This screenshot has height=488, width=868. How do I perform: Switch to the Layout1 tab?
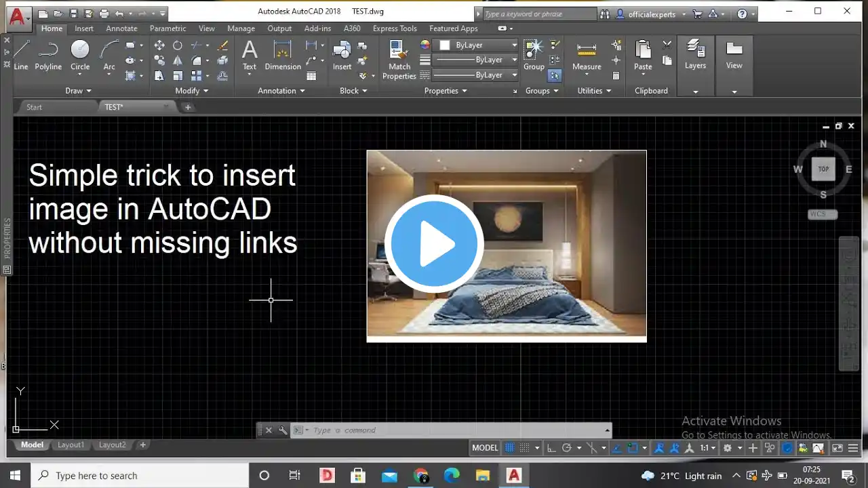pos(71,445)
